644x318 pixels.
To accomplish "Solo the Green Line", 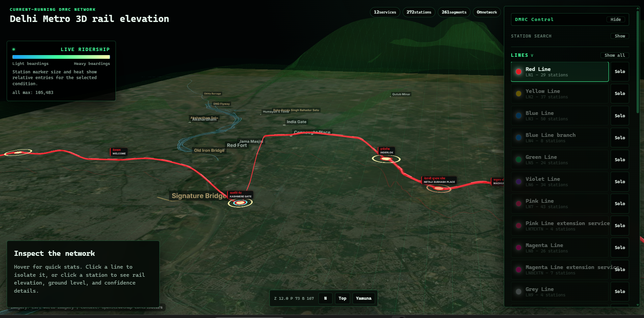I will [x=620, y=160].
